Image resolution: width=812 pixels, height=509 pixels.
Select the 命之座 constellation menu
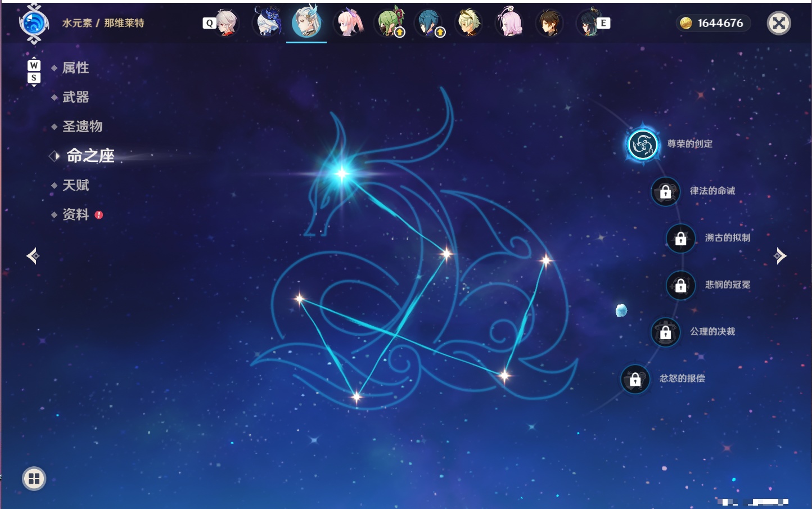90,156
